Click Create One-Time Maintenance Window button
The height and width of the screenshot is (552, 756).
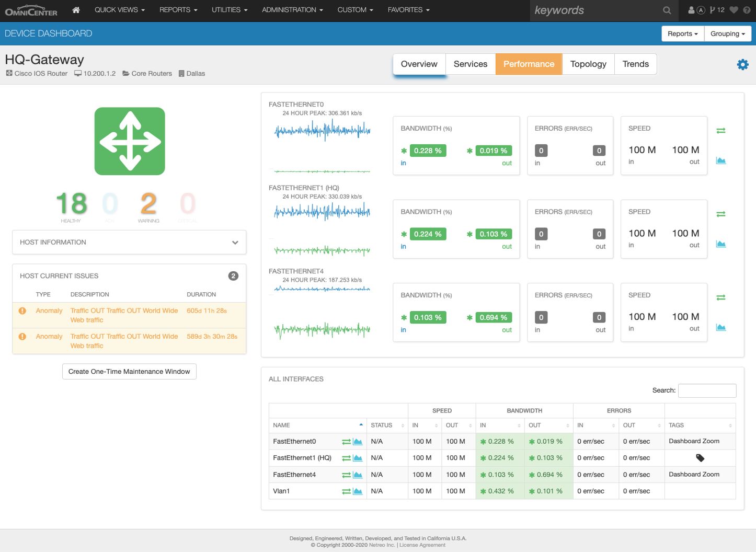pyautogui.click(x=129, y=372)
